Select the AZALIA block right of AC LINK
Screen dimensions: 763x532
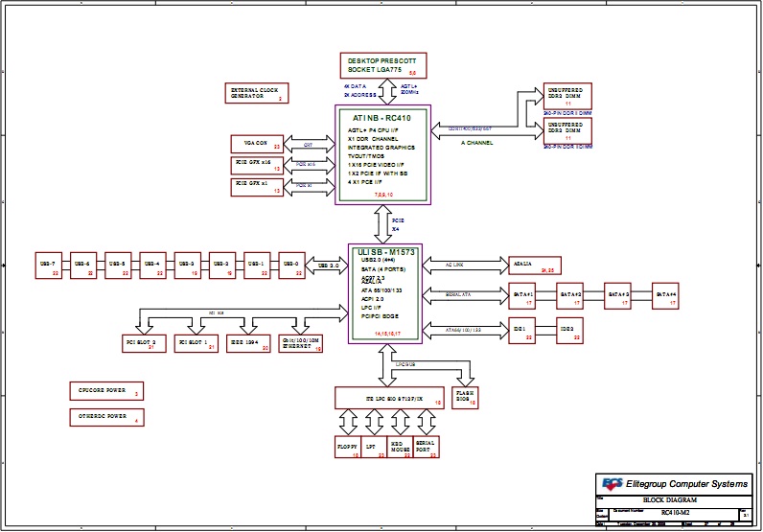point(535,266)
